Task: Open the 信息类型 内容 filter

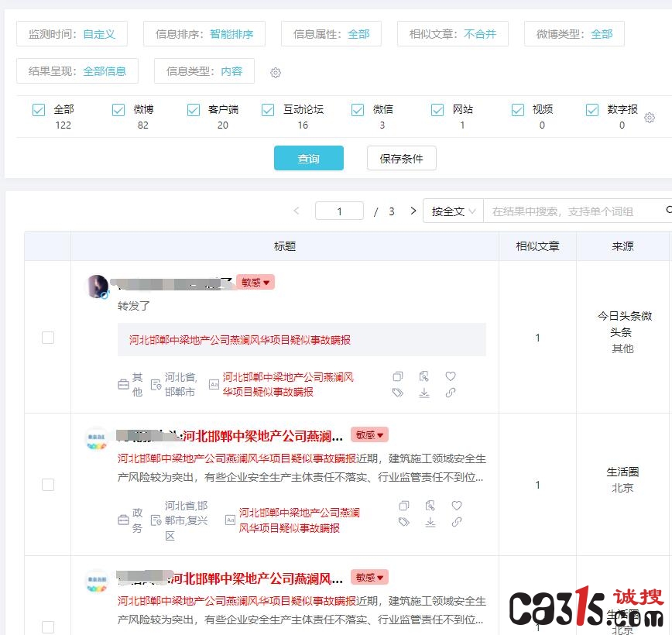Action: (x=204, y=70)
